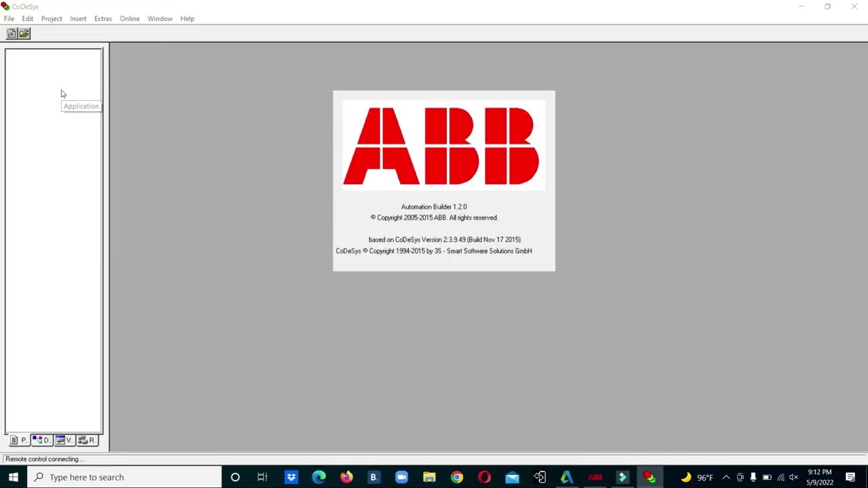This screenshot has width=868, height=488.
Task: Open the 'B.' app on the taskbar
Action: pos(374,477)
